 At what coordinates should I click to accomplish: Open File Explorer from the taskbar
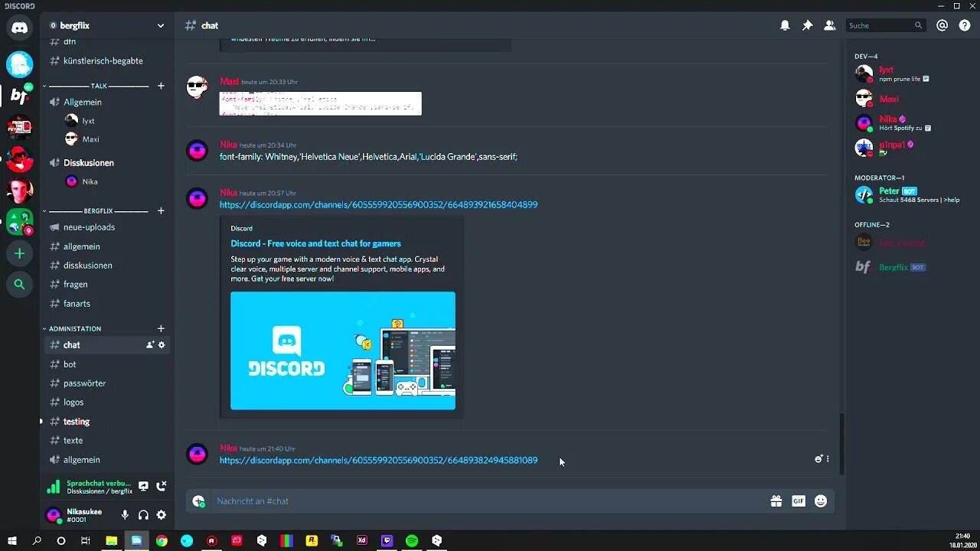point(111,540)
